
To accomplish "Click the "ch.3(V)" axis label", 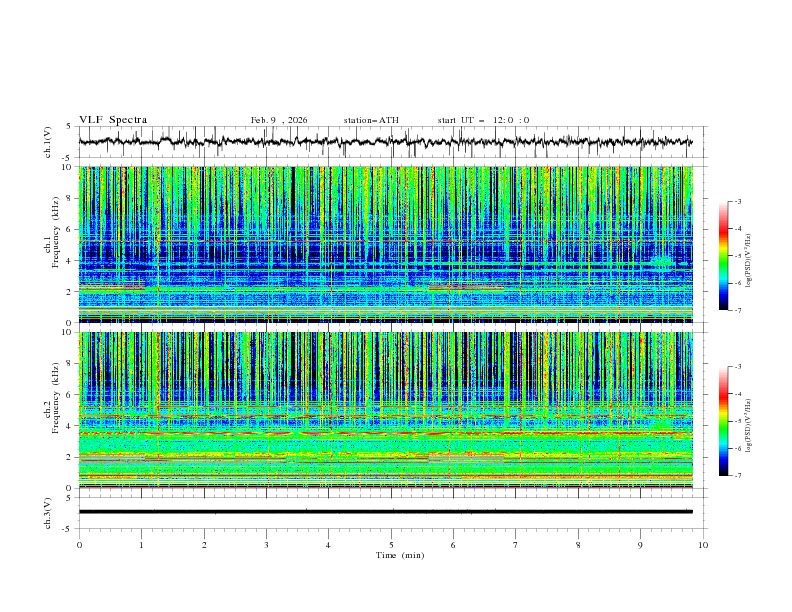I will (48, 513).
